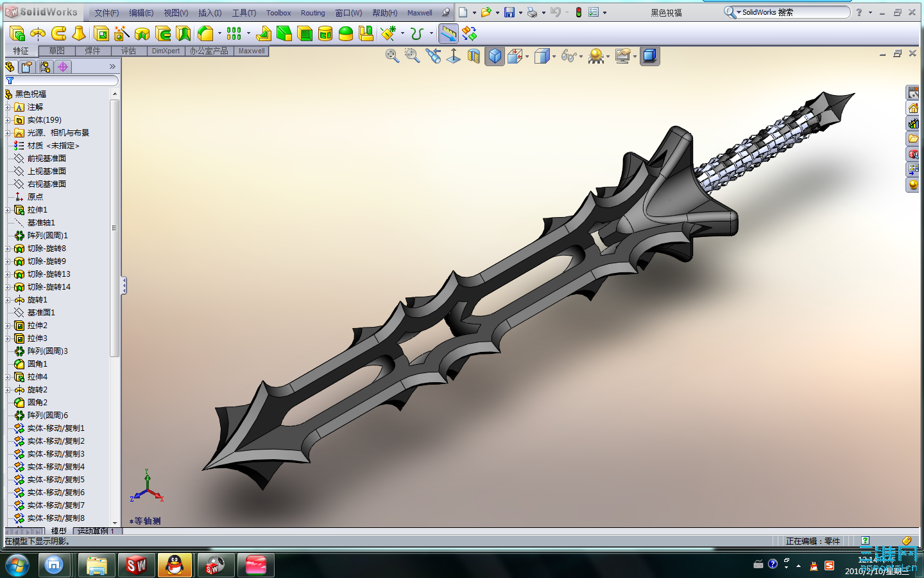Expand the 切除-旋转8 feature node
The height and width of the screenshot is (578, 924).
click(x=8, y=249)
